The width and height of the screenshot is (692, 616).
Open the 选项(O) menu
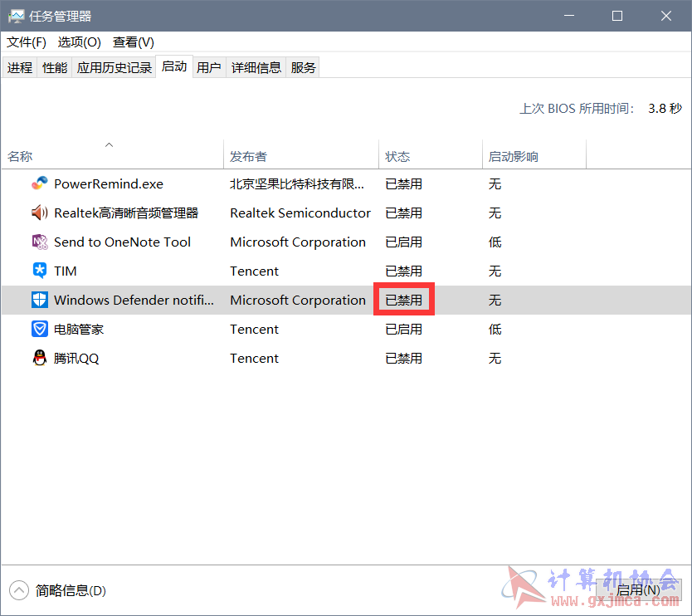tap(79, 42)
